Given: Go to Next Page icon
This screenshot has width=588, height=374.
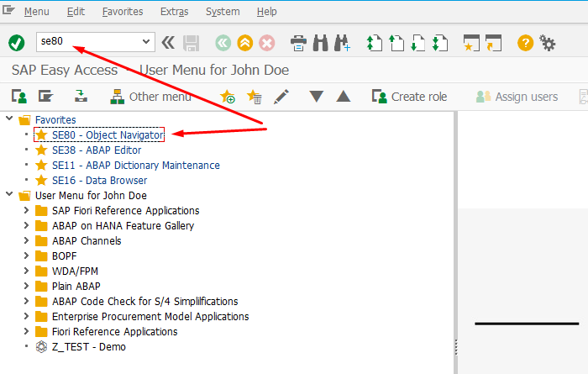Looking at the screenshot, I should [418, 43].
